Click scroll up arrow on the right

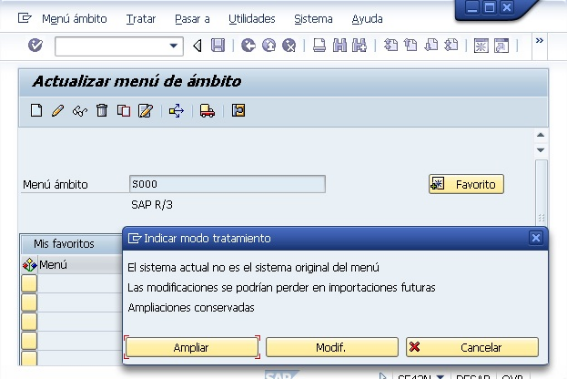coord(541,135)
